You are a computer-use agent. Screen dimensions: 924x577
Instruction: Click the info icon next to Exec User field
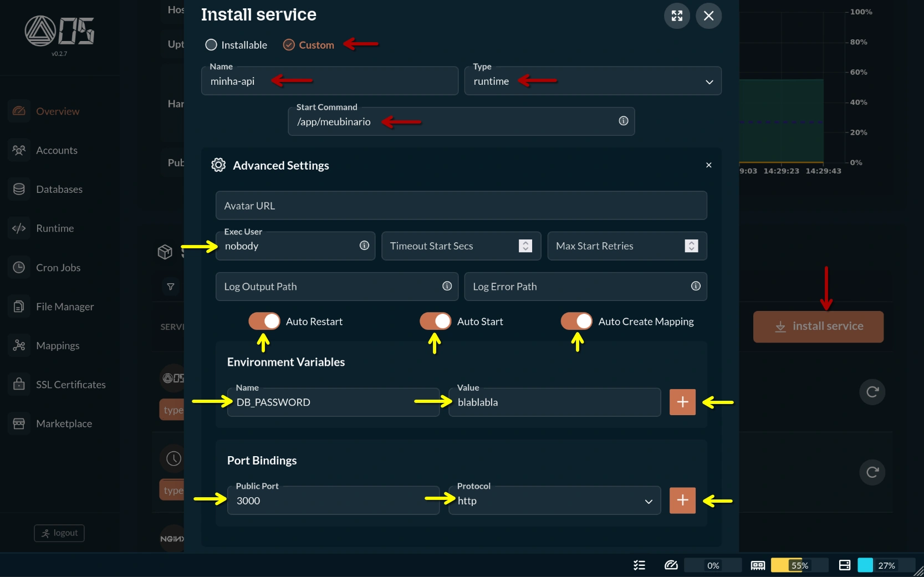click(364, 246)
